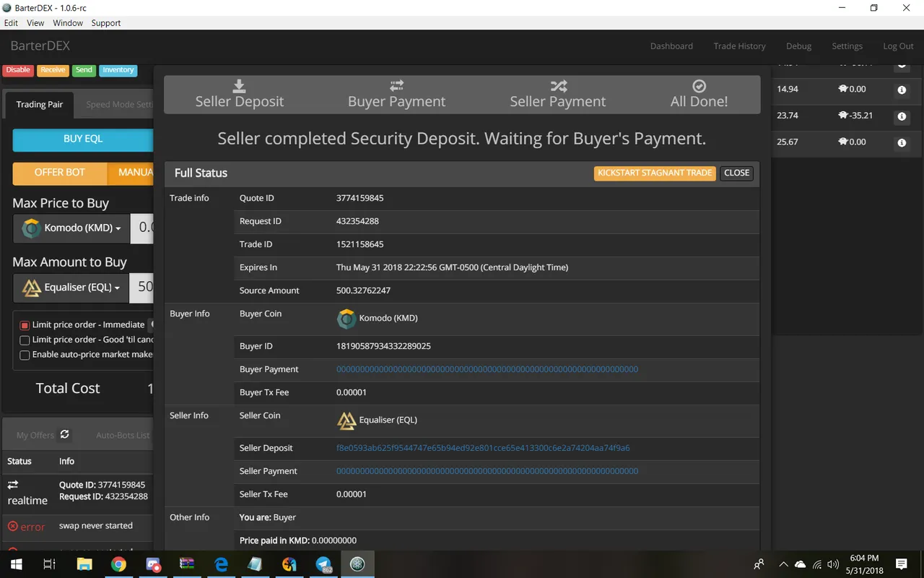
Task: Click the Komodo coin logo in Buyer Coin row
Action: coord(346,318)
